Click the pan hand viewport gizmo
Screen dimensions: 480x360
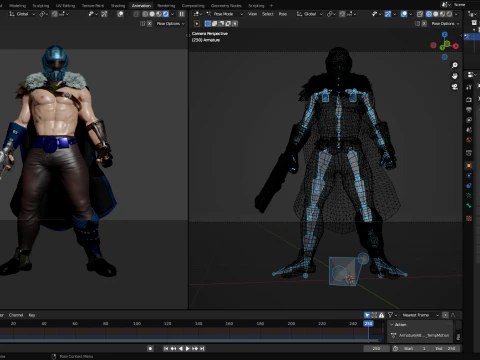click(455, 76)
